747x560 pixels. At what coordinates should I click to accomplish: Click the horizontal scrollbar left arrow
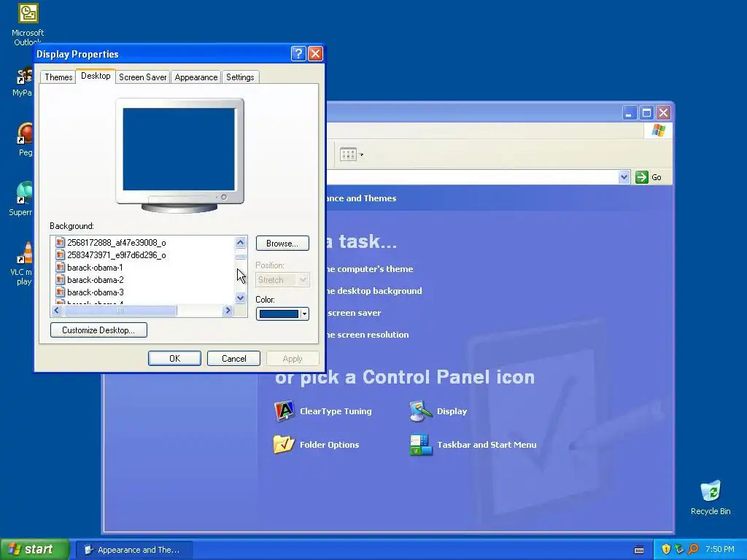[x=57, y=311]
